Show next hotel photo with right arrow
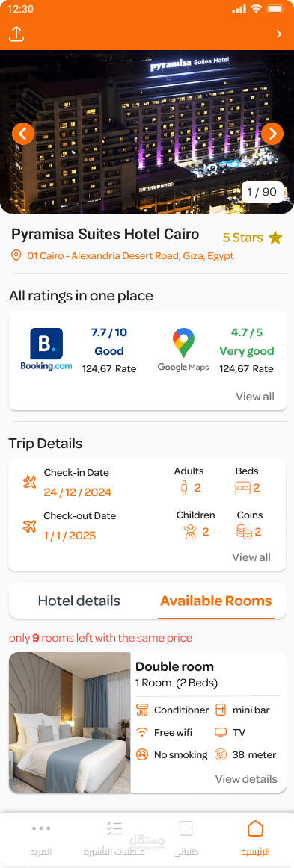 point(272,134)
